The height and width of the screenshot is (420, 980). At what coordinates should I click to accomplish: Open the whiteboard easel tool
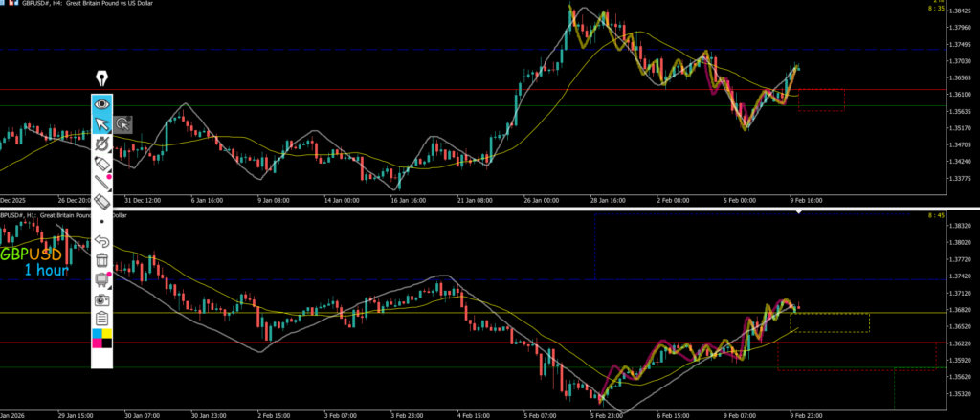[x=101, y=279]
